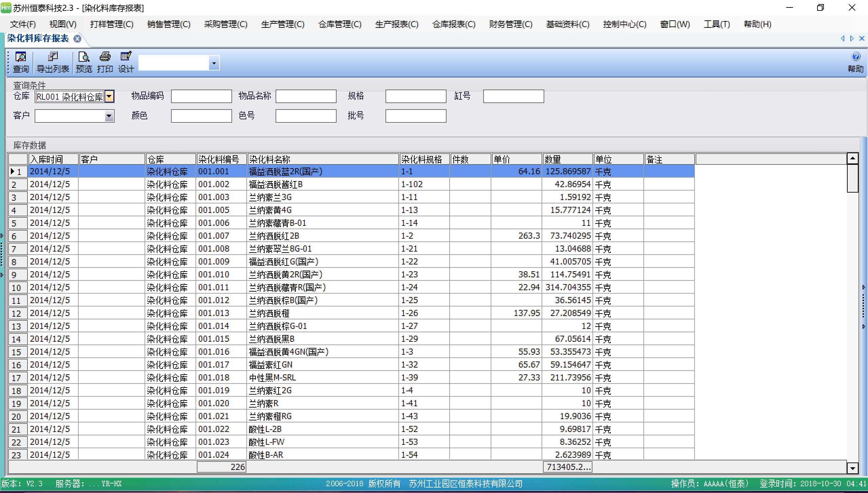The image size is (868, 493).
Task: Click the 单价 column header
Action: point(516,159)
